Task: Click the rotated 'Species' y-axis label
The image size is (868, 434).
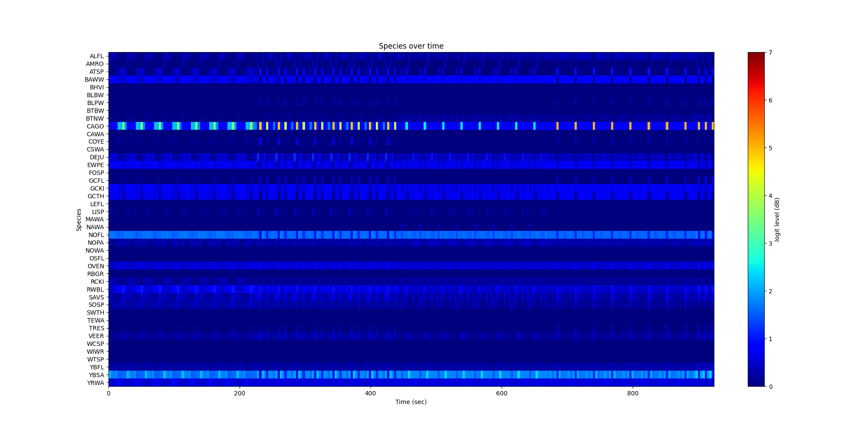Action: (x=79, y=220)
